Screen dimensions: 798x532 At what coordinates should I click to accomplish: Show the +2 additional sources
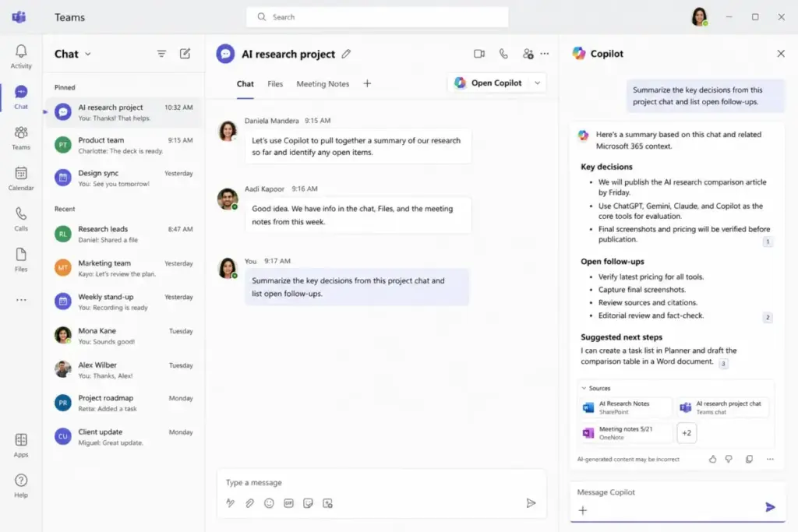pyautogui.click(x=687, y=433)
